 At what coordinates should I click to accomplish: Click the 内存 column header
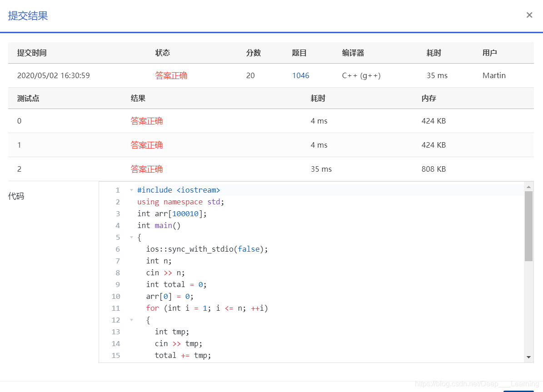pos(428,98)
